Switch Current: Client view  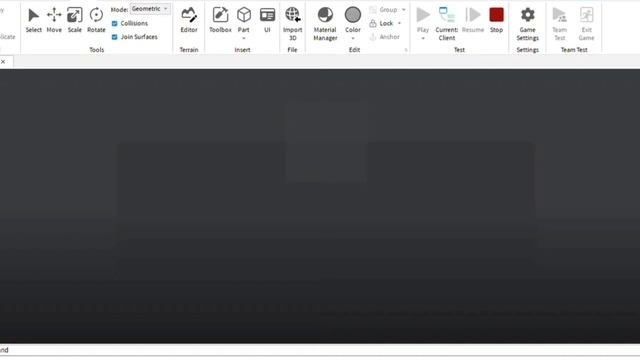[x=447, y=24]
